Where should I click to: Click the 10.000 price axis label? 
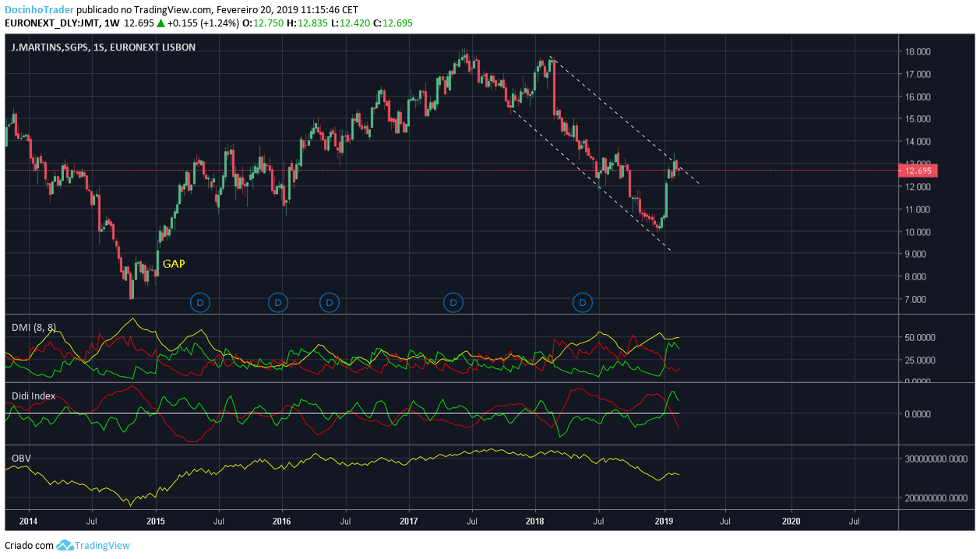pyautogui.click(x=918, y=232)
